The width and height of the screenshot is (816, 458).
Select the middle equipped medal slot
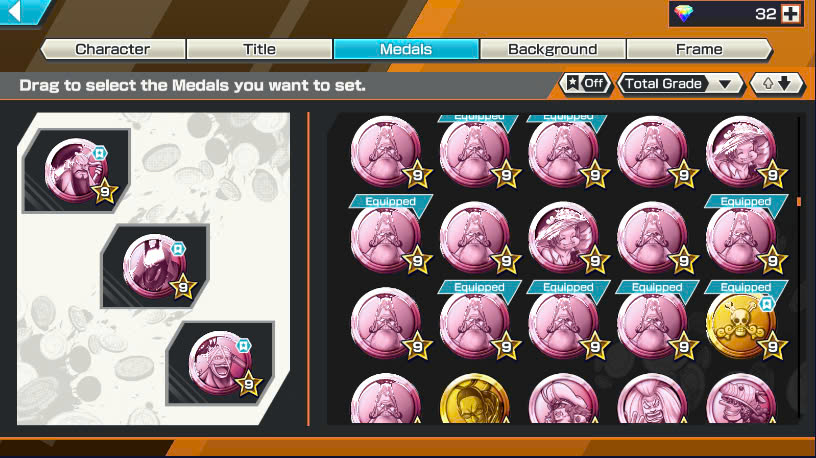[x=155, y=266]
